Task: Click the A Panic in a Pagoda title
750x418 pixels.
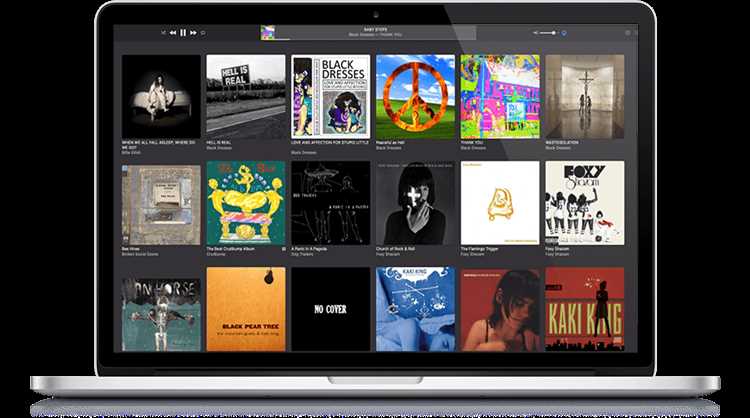Action: click(309, 249)
